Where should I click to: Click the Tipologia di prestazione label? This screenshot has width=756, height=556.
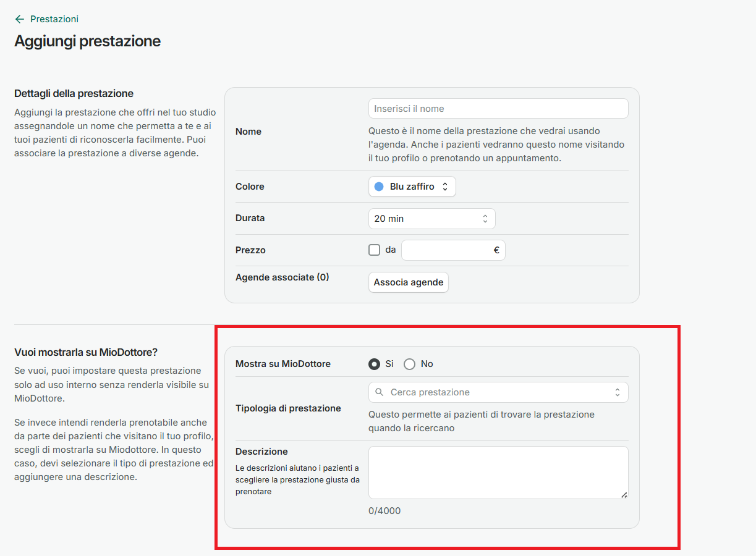click(x=288, y=408)
